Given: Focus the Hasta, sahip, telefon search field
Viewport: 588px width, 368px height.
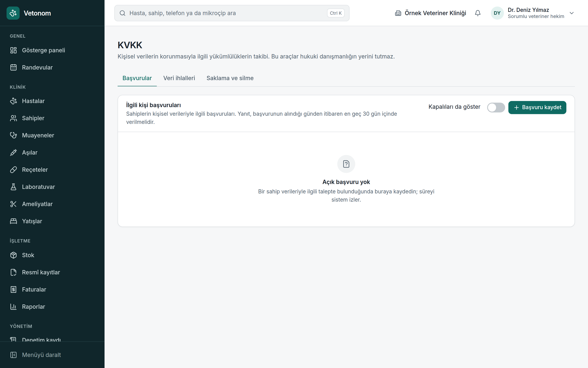Looking at the screenshot, I should [232, 13].
